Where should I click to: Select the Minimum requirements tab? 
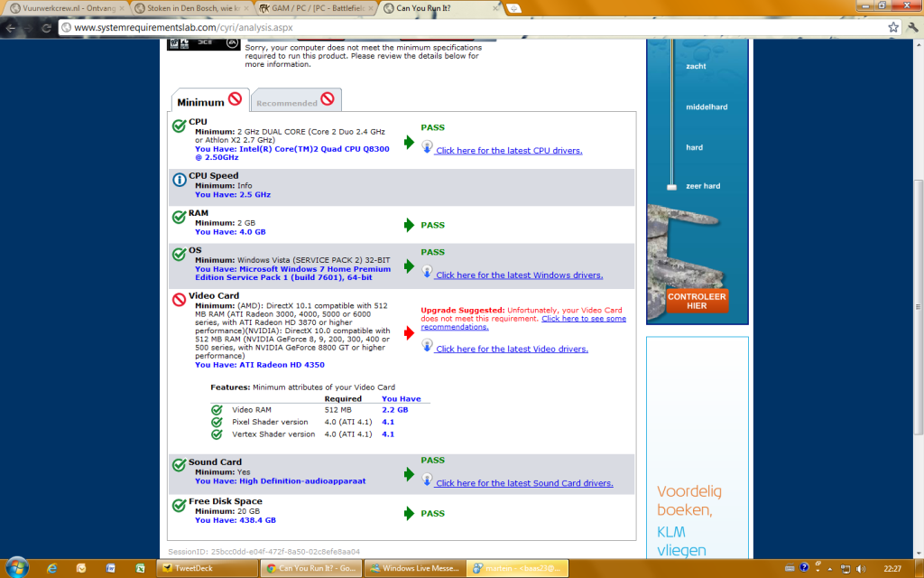point(210,100)
